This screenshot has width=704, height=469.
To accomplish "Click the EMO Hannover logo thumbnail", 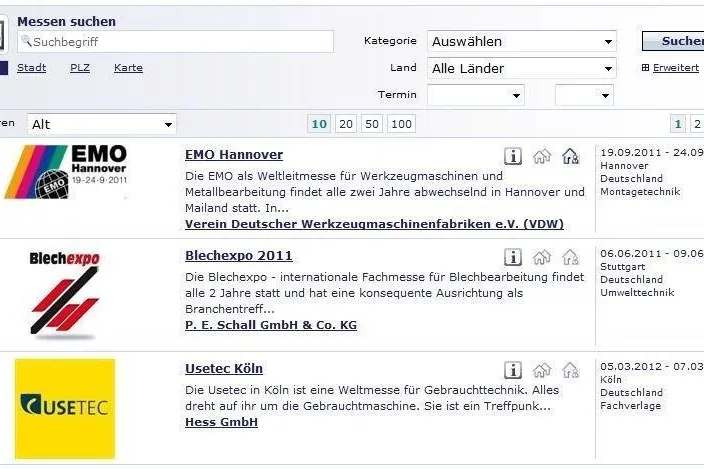I will (66, 171).
